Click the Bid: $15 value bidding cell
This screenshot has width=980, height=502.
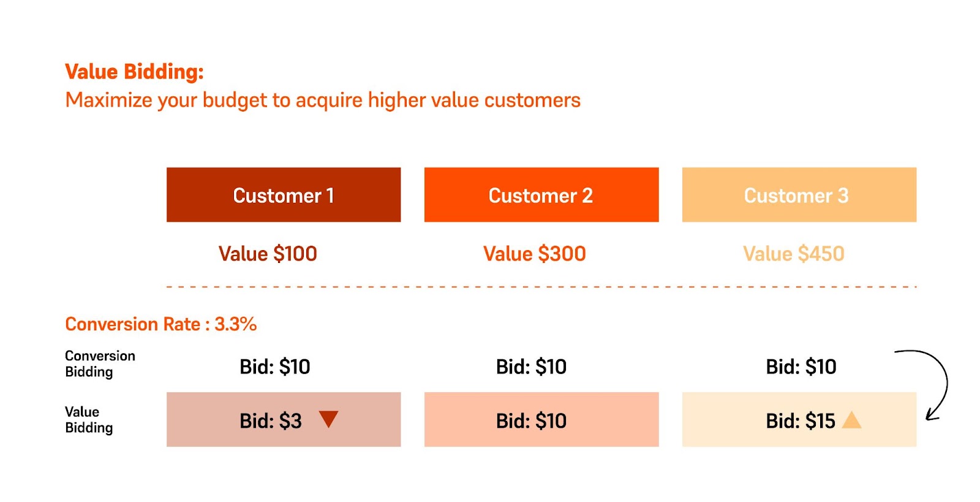(x=799, y=419)
